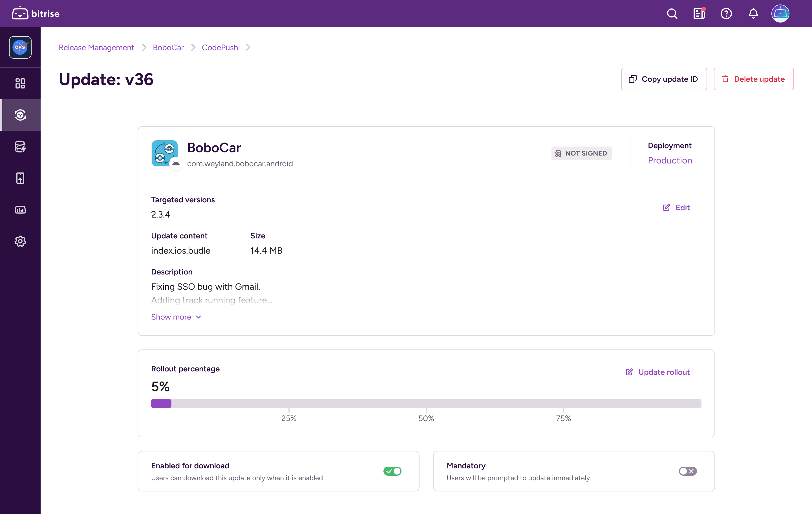Image resolution: width=812 pixels, height=514 pixels.
Task: Open the news feed icon with red dot
Action: tap(699, 14)
